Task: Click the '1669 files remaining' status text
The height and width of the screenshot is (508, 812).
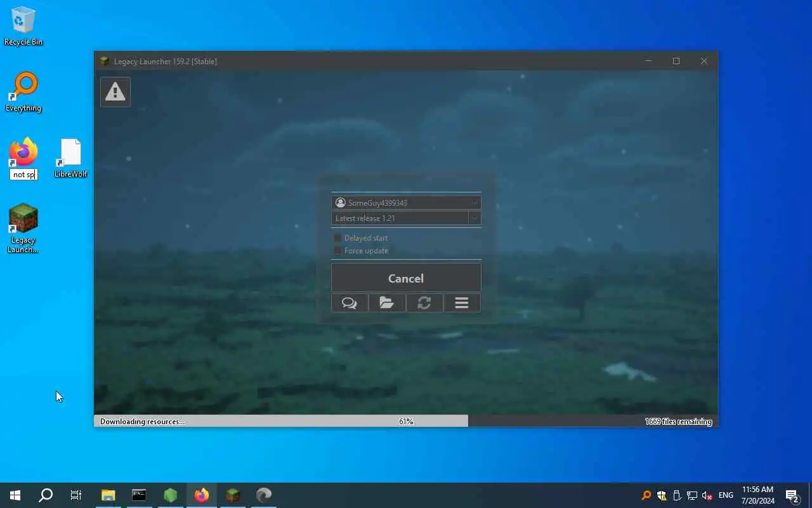Action: (678, 422)
